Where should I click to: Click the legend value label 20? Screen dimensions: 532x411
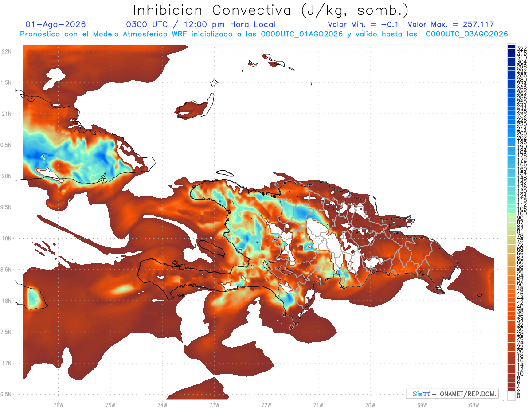pos(520,351)
